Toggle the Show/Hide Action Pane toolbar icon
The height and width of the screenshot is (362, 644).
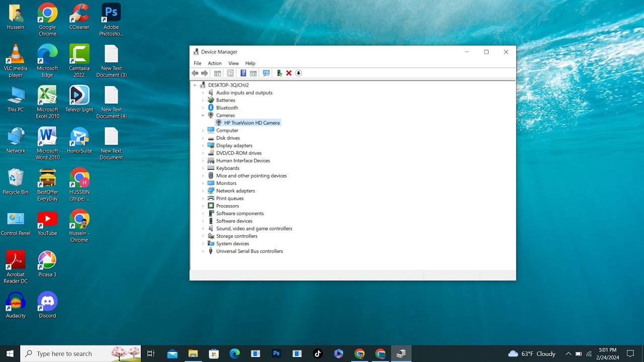[x=253, y=73]
